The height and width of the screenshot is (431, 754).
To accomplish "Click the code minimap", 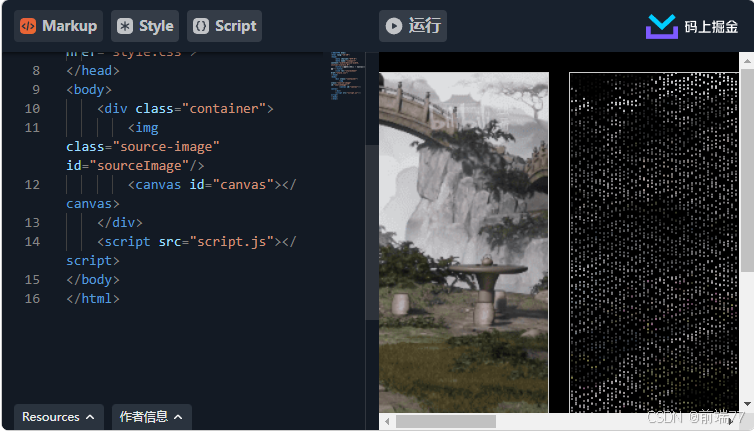I will coord(347,76).
